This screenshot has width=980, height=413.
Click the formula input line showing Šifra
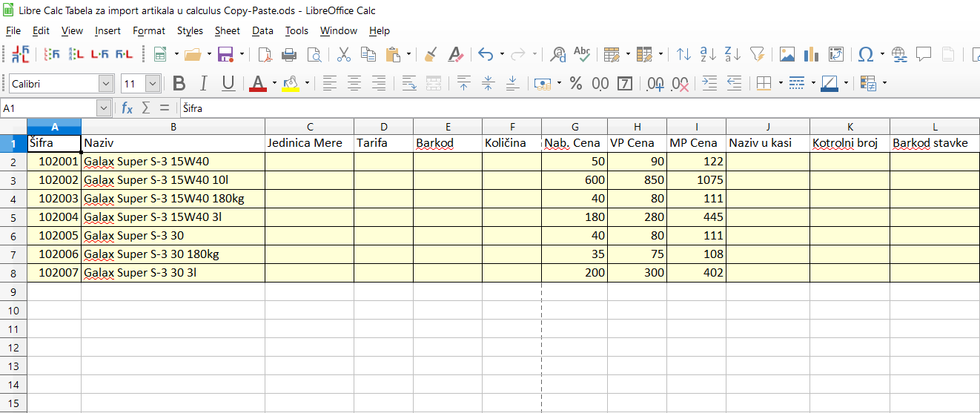point(579,108)
